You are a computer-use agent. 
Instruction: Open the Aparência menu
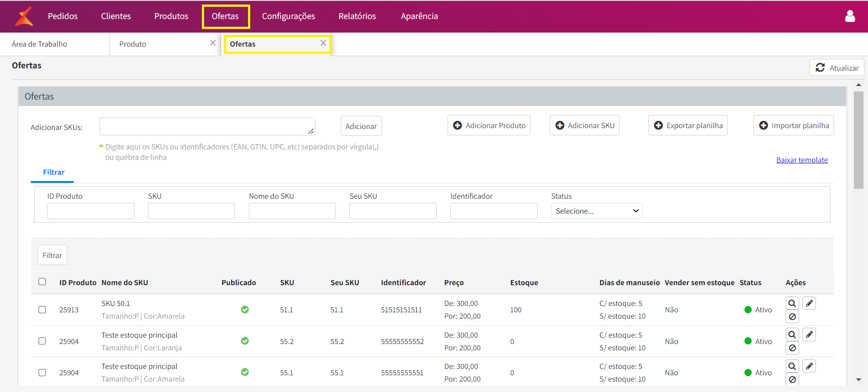420,16
